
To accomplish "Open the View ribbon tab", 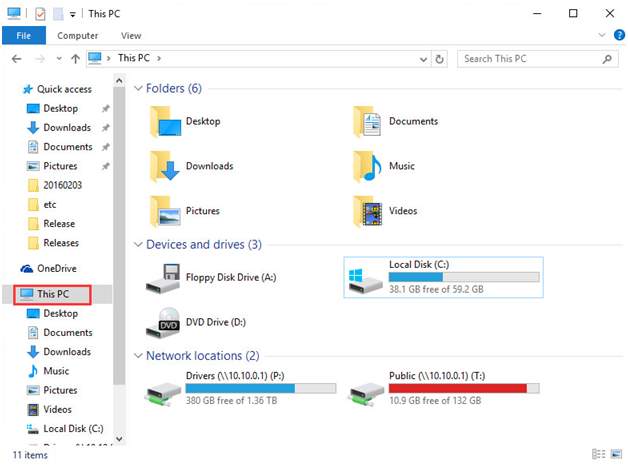I will point(131,36).
